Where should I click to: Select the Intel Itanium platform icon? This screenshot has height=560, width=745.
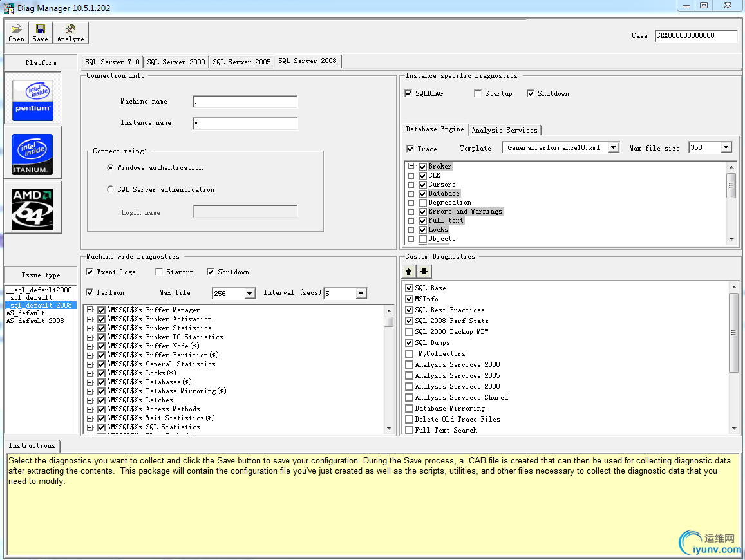[x=33, y=154]
